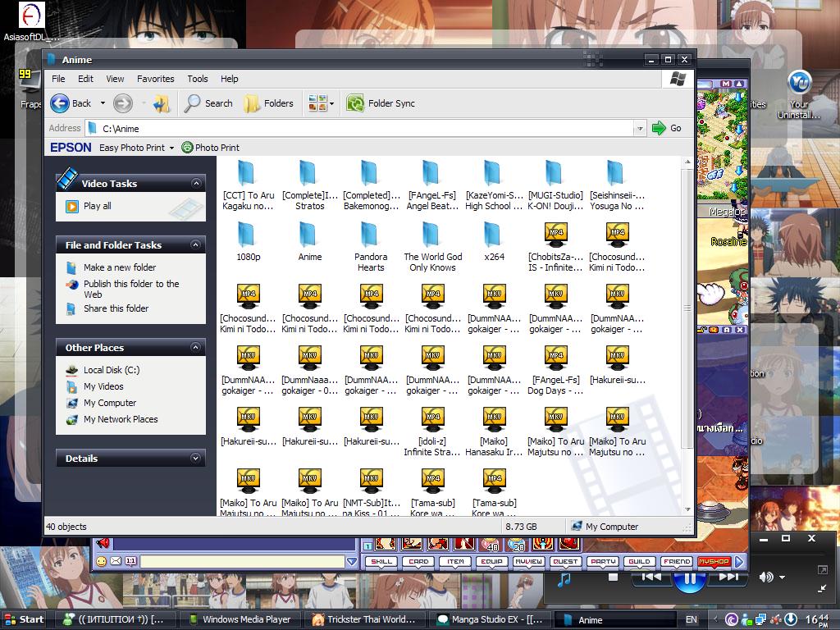Screen dimensions: 840x630
Task: Open My Computer in Other Places
Action: [x=110, y=403]
